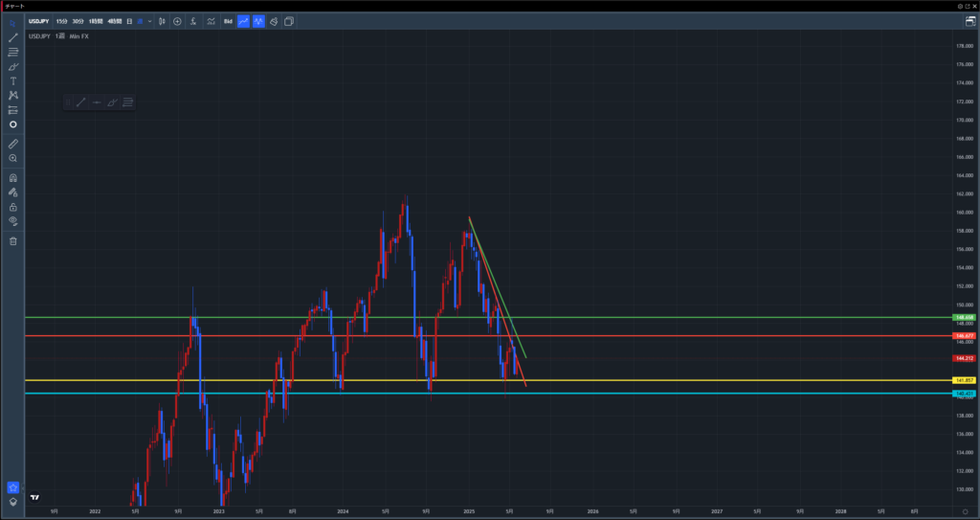Click the cyan 140.431 price label
The width and height of the screenshot is (980, 520).
point(965,393)
